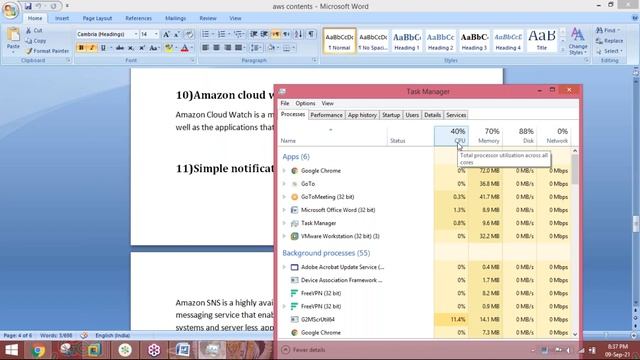Expand Microsoft Office Word (32 bit) row

284,210
